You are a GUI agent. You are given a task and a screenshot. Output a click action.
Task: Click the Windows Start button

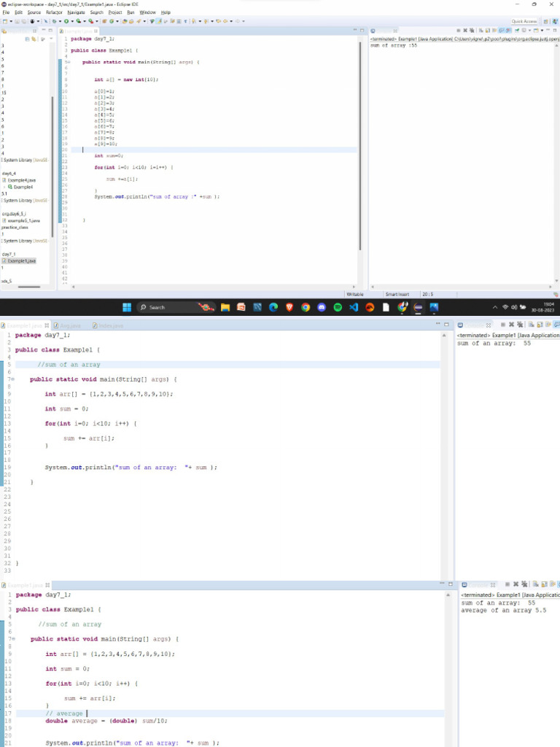click(127, 307)
